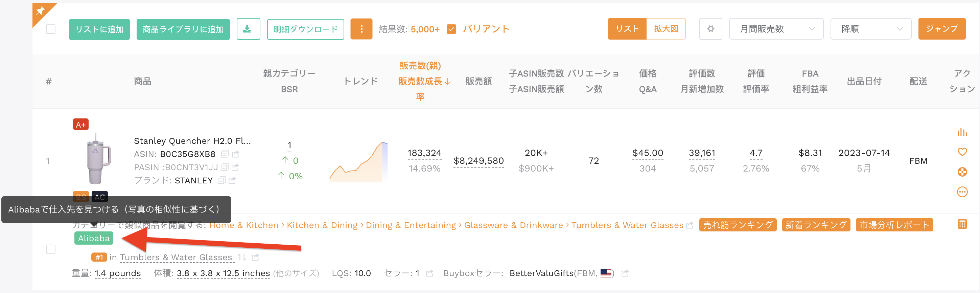Screen dimensions: 980x293
Task: Switch to the リスト view tab
Action: coord(627,29)
